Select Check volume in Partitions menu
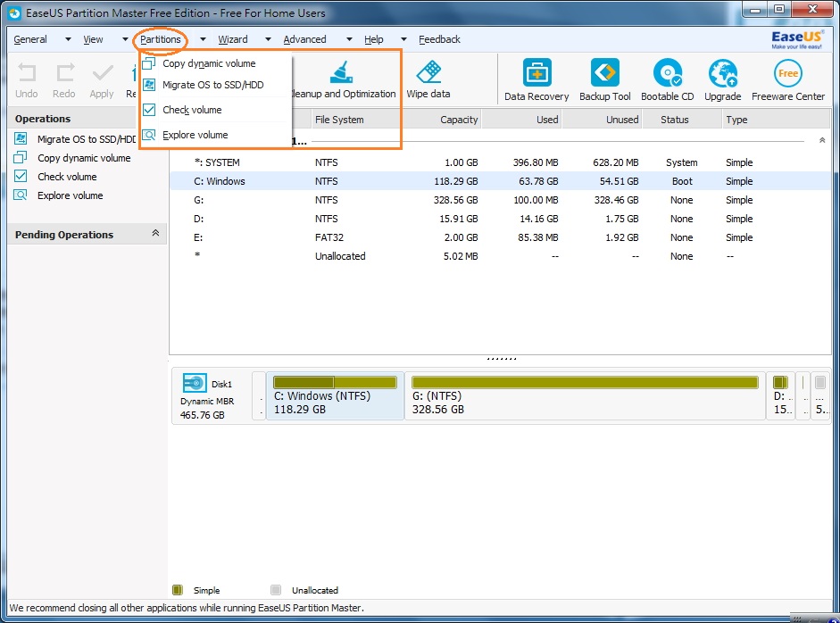The image size is (840, 623). pyautogui.click(x=215, y=110)
